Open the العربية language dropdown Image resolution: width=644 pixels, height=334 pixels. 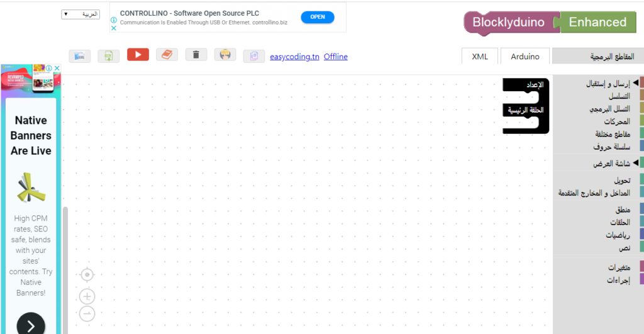[80, 14]
